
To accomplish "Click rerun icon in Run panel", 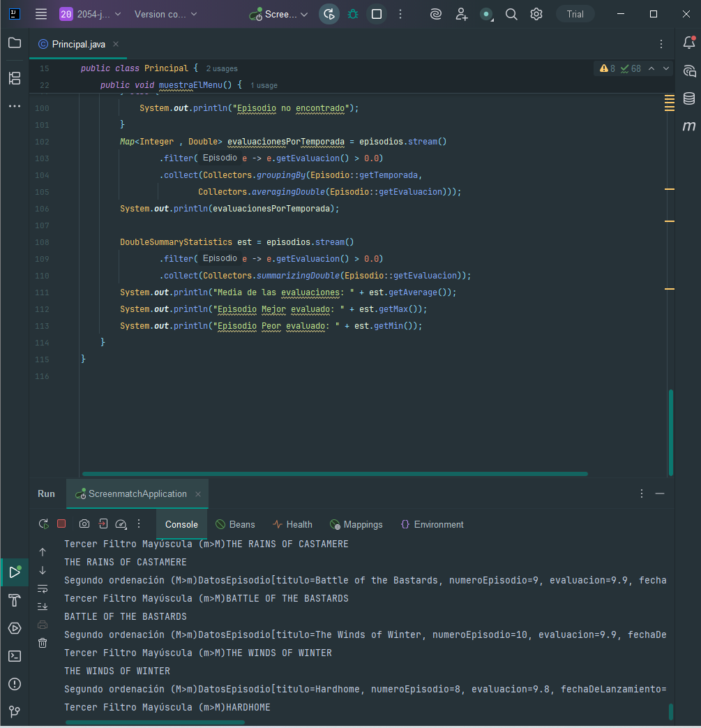I will [44, 523].
